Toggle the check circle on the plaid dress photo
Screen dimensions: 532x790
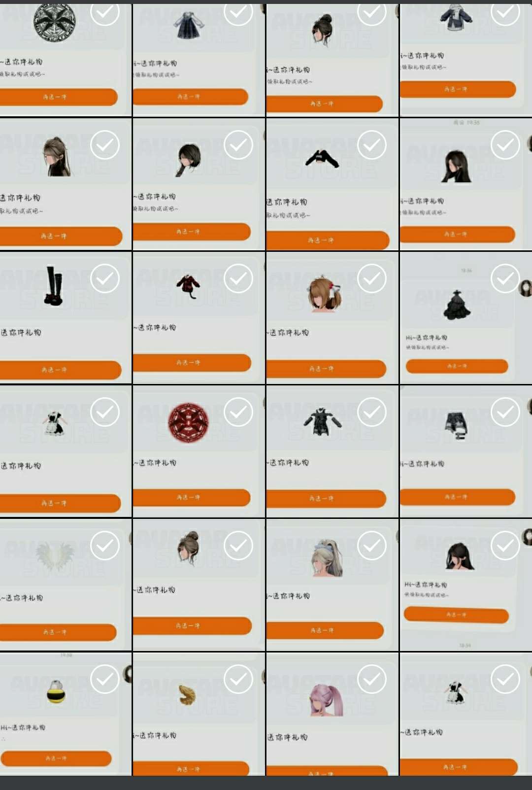point(238,12)
